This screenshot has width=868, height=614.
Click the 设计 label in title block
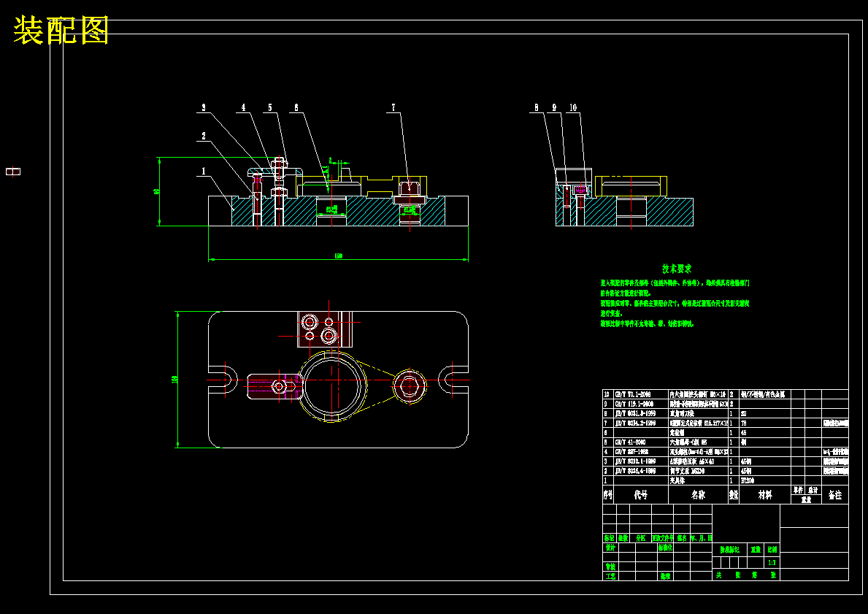[x=610, y=548]
